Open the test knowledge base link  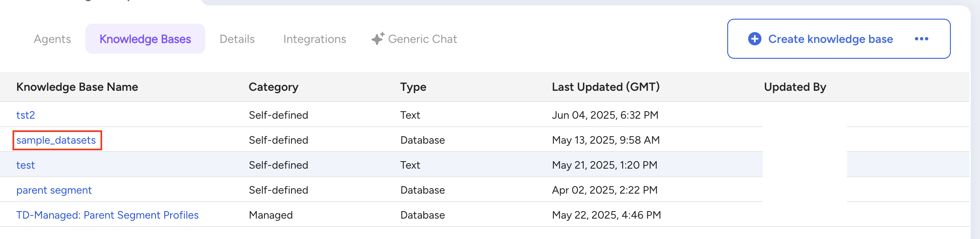(x=25, y=165)
